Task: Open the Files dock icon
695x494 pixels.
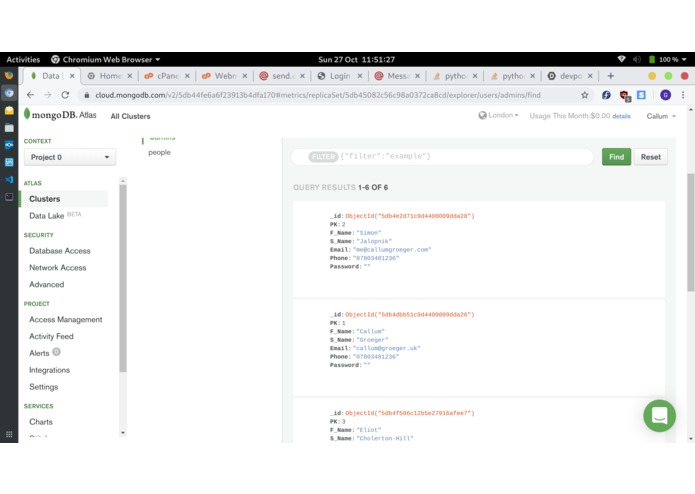Action: pyautogui.click(x=9, y=128)
